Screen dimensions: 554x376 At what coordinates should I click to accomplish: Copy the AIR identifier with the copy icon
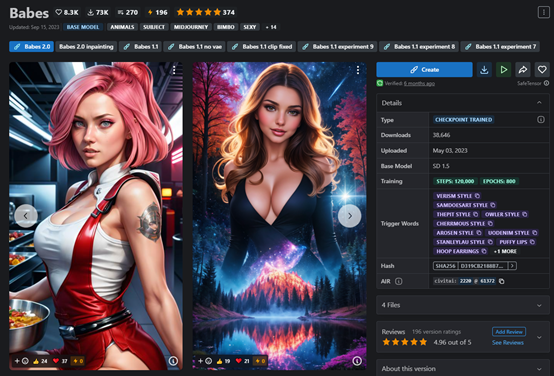501,281
